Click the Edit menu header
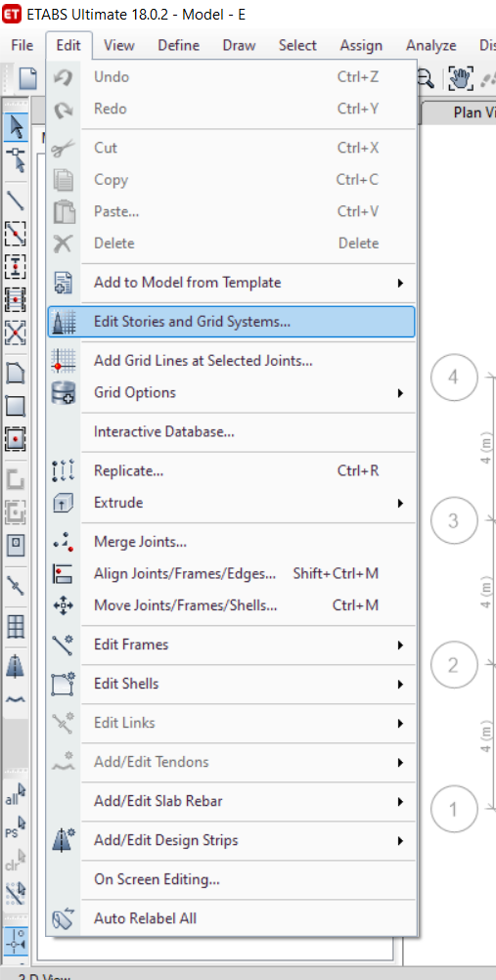The image size is (496, 980). [x=68, y=46]
